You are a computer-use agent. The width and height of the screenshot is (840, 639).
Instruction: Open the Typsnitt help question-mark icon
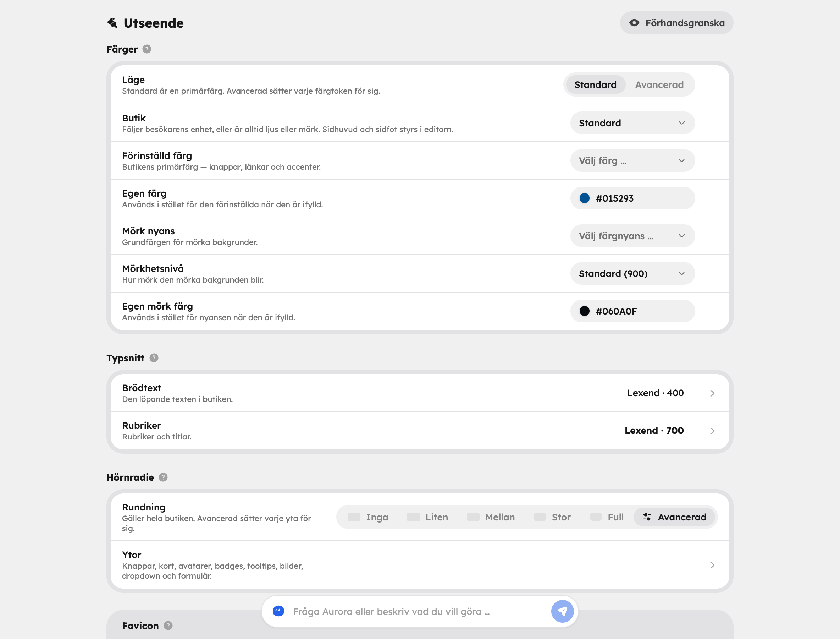tap(154, 358)
